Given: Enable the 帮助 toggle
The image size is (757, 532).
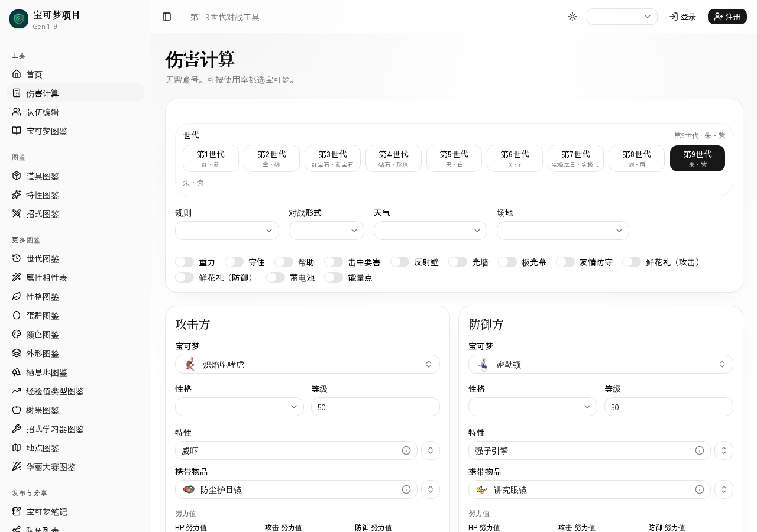Looking at the screenshot, I should [284, 262].
